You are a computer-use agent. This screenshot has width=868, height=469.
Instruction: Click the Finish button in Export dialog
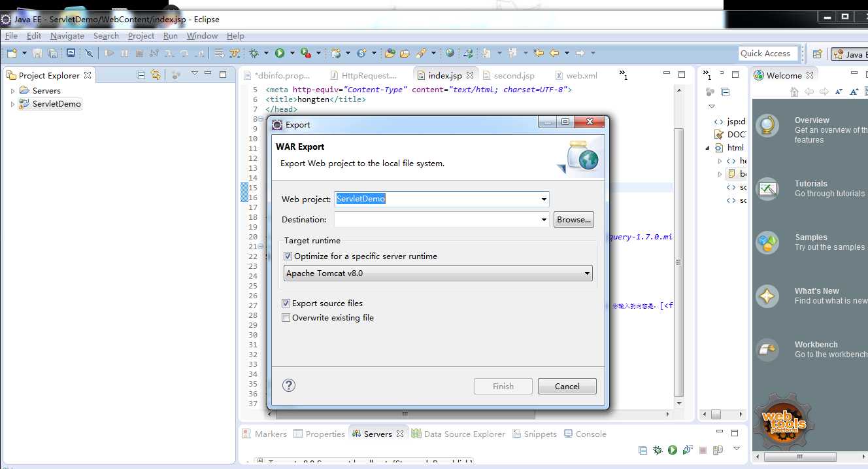pyautogui.click(x=503, y=386)
